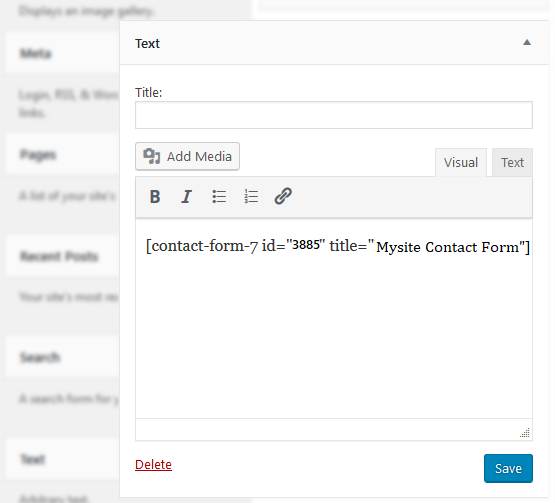
Task: Click the Text widget header title
Action: [x=147, y=44]
